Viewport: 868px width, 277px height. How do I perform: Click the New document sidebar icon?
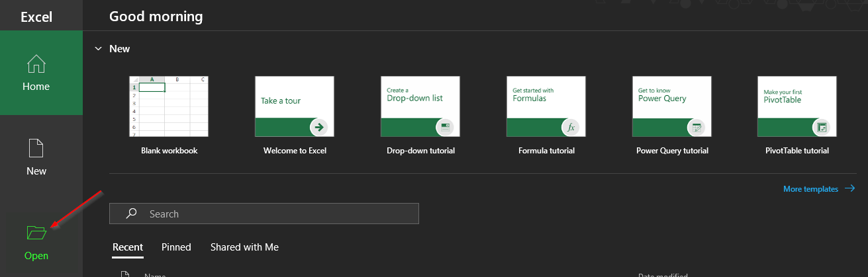(36, 148)
